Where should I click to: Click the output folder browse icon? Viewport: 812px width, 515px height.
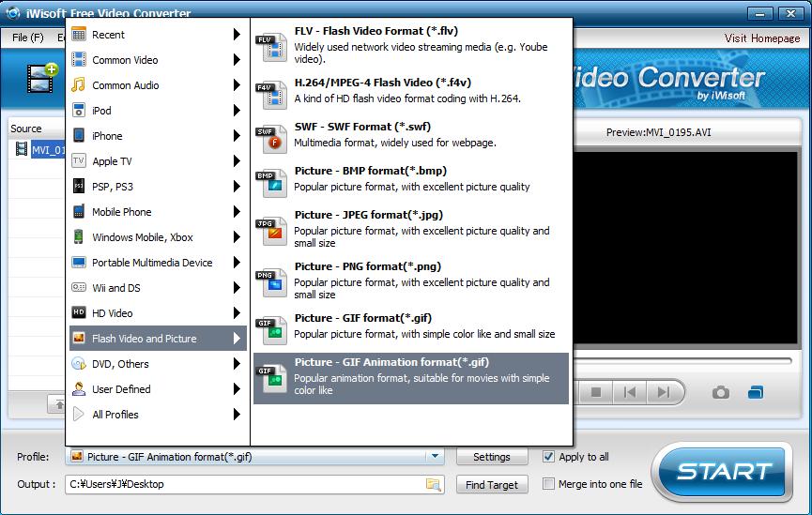[433, 484]
